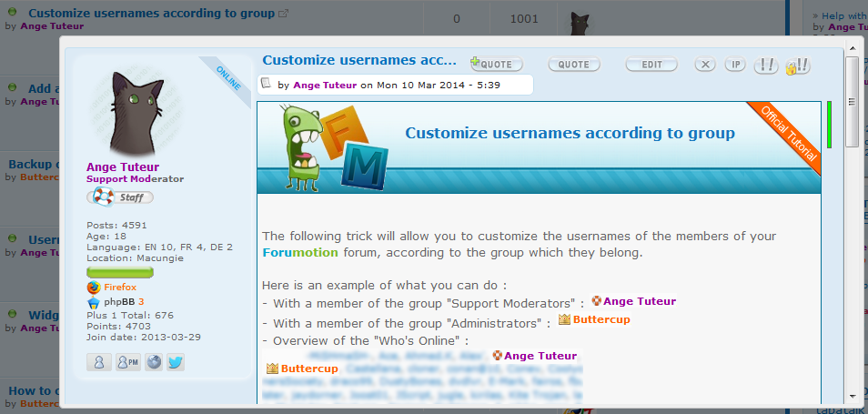This screenshot has width=868, height=414.
Task: Click 'Age: 18' in profile
Action: click(x=105, y=236)
